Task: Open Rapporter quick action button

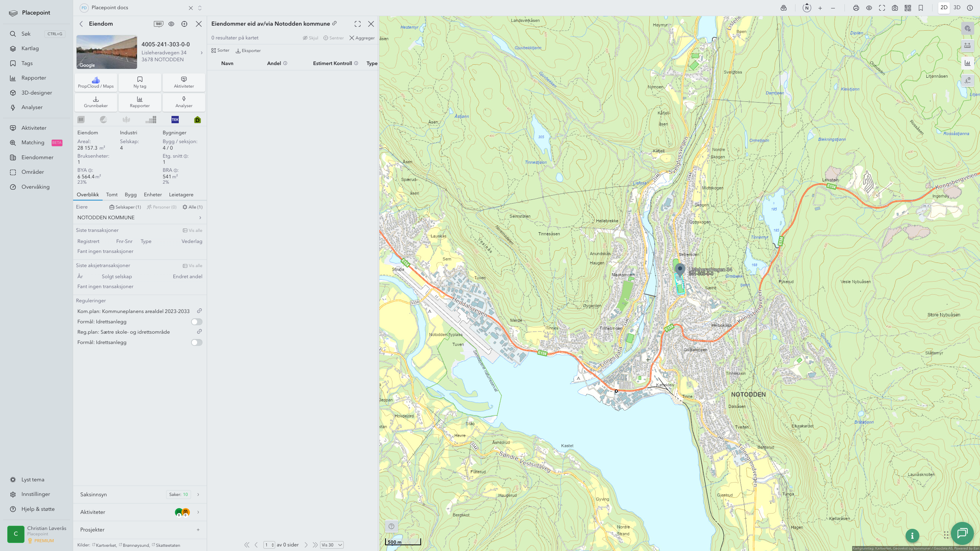Action: pyautogui.click(x=140, y=102)
